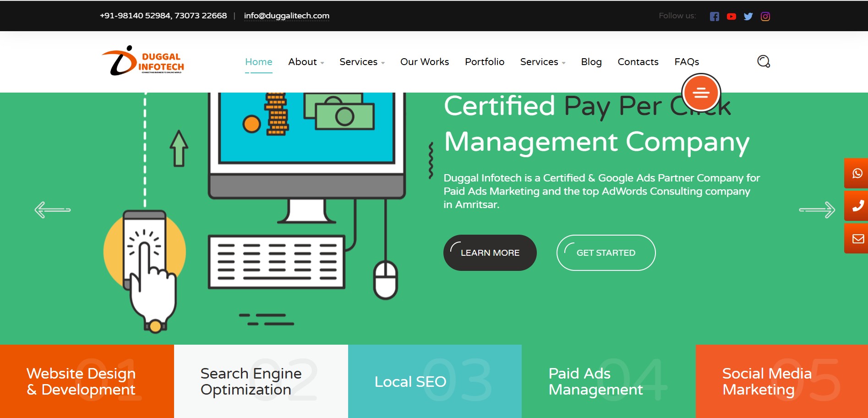Click the Certified Pay Per Click heading
Image resolution: width=868 pixels, height=418 pixels.
[587, 106]
